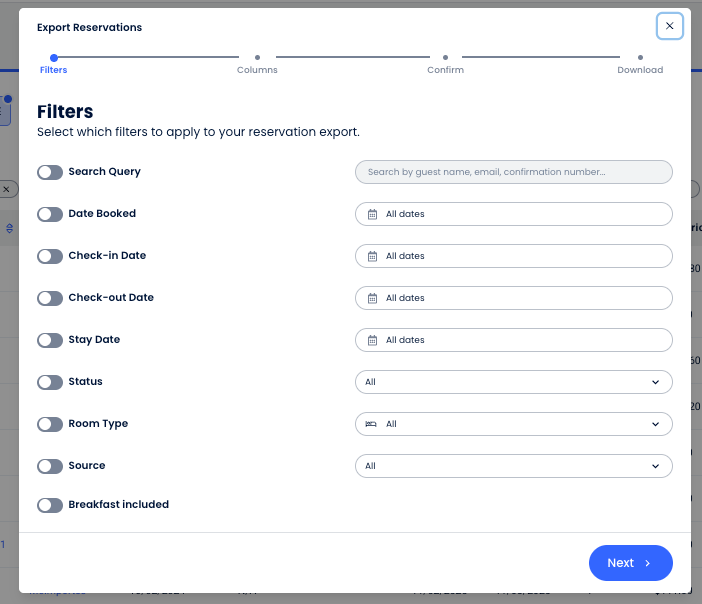Click the guest search input field

click(513, 172)
